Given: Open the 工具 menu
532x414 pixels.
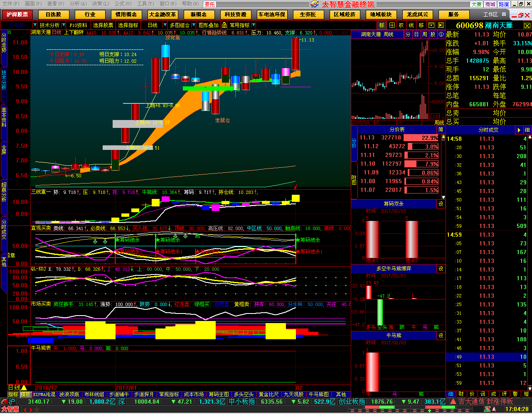Looking at the screenshot, I should pyautogui.click(x=145, y=4).
